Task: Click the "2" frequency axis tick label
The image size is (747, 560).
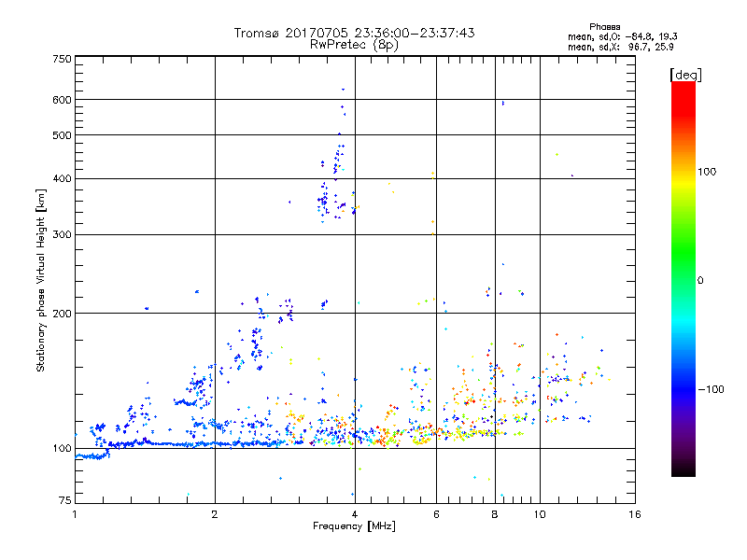Action: (215, 514)
